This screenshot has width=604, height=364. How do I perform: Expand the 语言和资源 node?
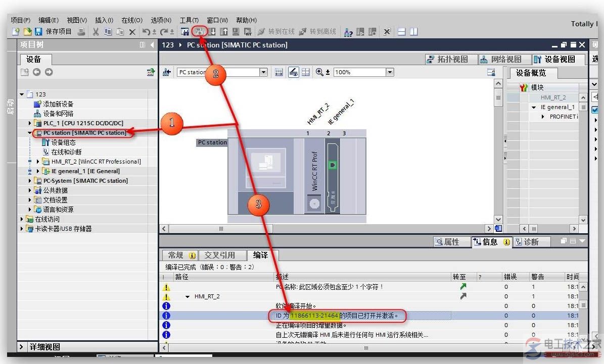pos(30,210)
